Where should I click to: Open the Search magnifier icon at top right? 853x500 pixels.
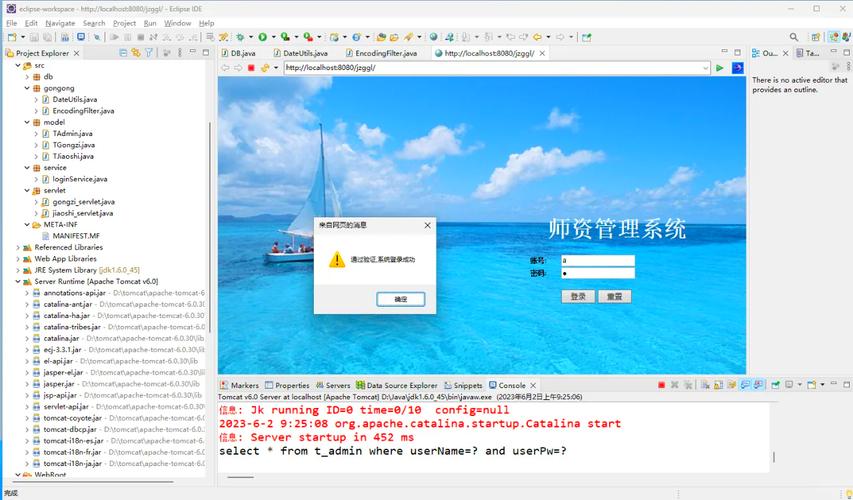click(x=794, y=37)
